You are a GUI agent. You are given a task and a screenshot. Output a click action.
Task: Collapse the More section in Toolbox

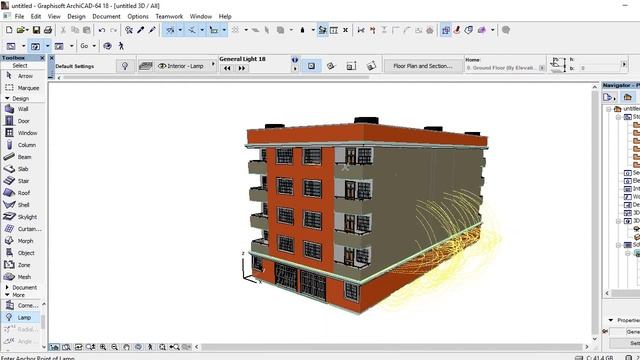(7, 294)
